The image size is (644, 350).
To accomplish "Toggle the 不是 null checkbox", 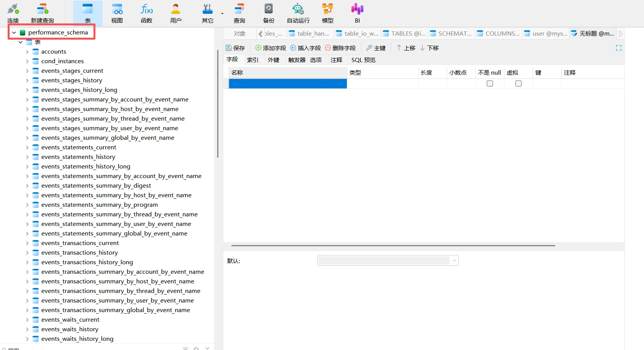I will pos(490,83).
